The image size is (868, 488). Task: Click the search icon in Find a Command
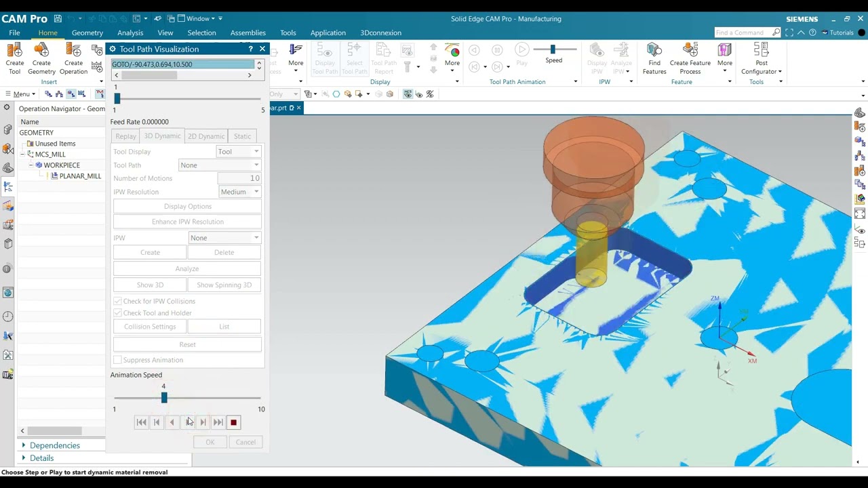tap(777, 33)
